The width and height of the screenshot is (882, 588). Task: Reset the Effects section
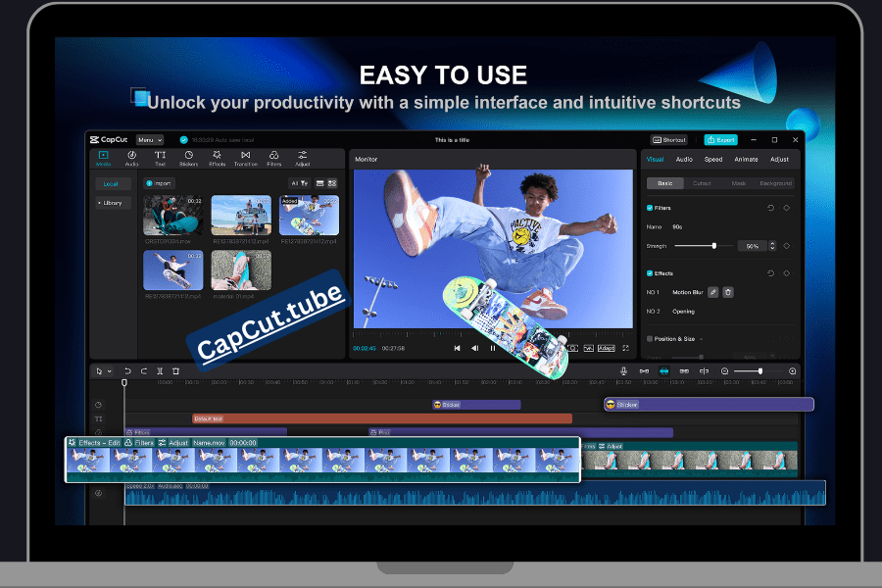point(770,273)
